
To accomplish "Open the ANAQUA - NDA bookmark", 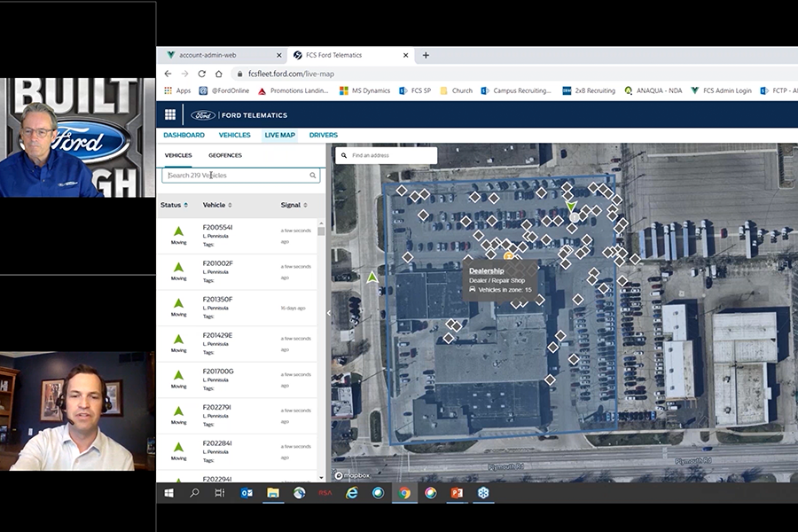I will pos(653,90).
